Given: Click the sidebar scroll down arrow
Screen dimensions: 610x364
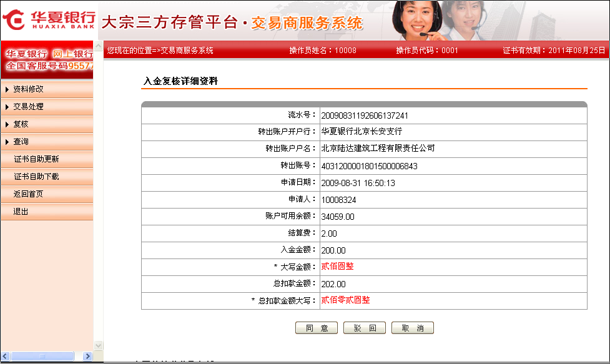Looking at the screenshot, I should (x=99, y=345).
